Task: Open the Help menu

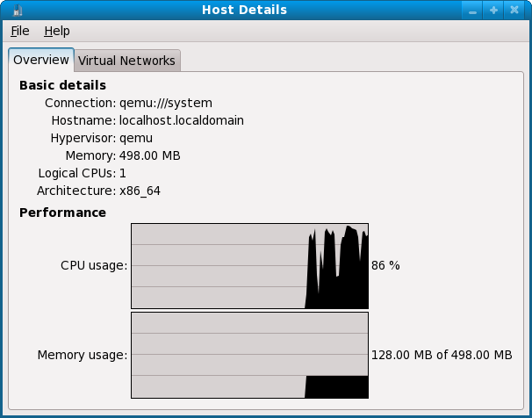Action: 57,31
